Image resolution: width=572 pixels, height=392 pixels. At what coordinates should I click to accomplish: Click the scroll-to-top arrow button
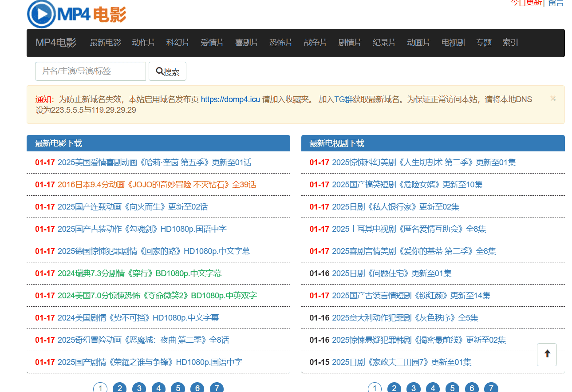tap(547, 354)
